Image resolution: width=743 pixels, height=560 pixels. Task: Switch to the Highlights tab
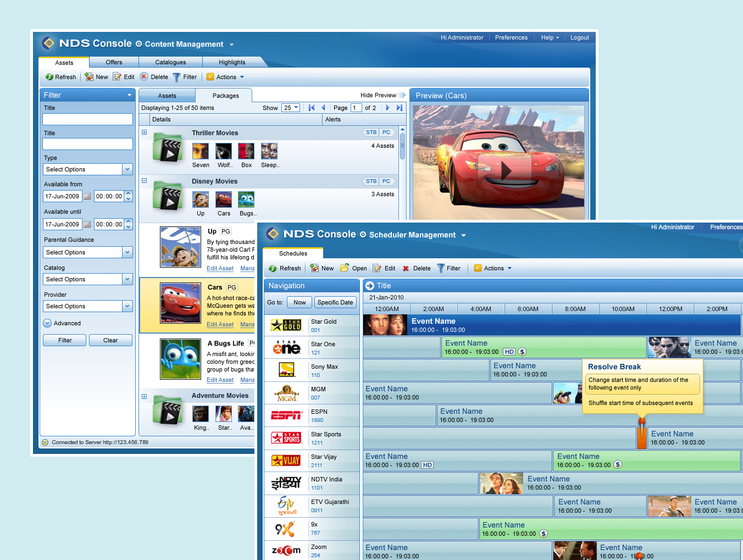(232, 62)
